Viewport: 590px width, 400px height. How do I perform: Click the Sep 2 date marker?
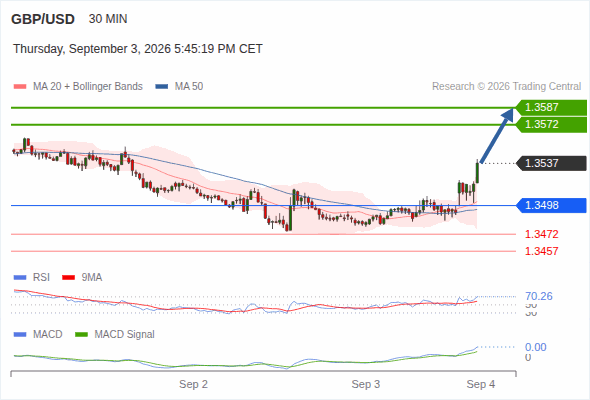coord(193,384)
